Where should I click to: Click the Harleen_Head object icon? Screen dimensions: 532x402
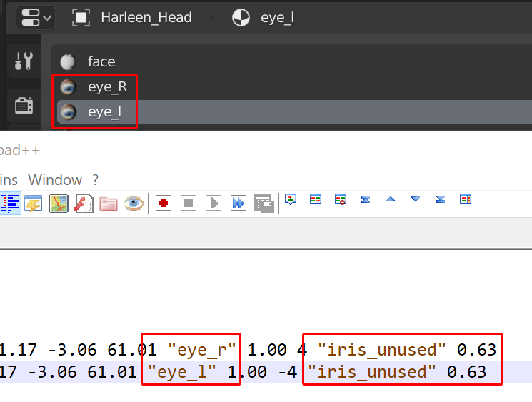pyautogui.click(x=81, y=18)
